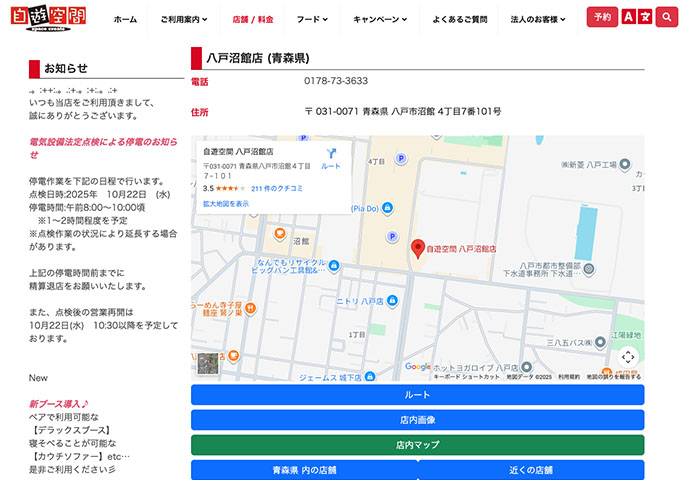
Task: Switch to satellite view thumbnail
Action: tap(208, 363)
